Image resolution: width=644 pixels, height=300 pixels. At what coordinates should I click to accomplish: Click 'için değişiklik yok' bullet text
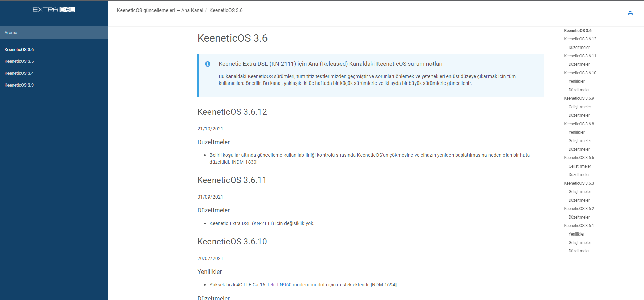(x=262, y=223)
